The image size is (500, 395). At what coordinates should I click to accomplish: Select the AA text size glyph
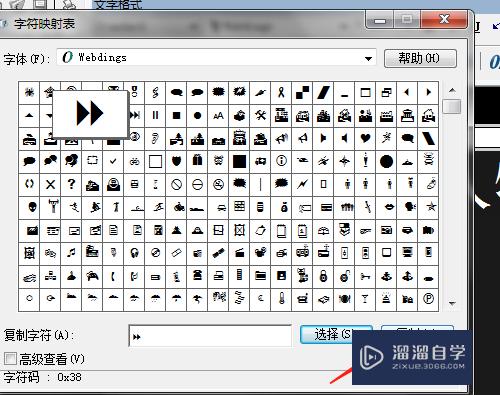click(x=218, y=115)
